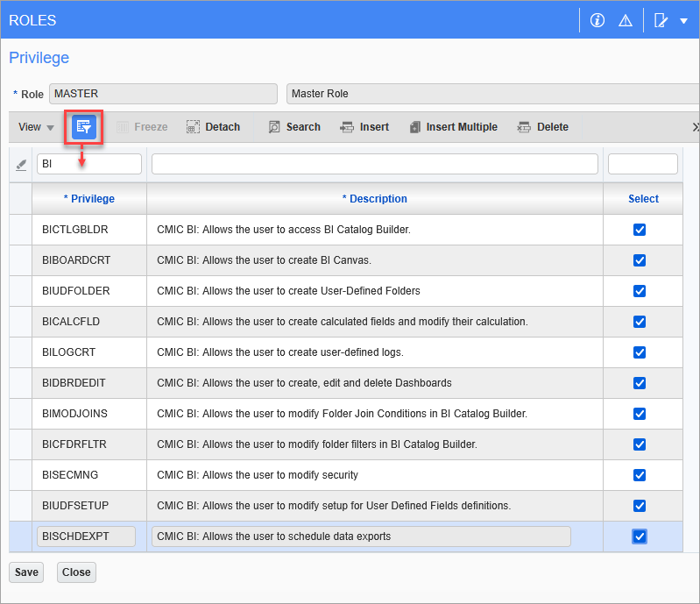This screenshot has height=604, width=700.
Task: Click Insert Multiple in the toolbar
Action: click(453, 127)
